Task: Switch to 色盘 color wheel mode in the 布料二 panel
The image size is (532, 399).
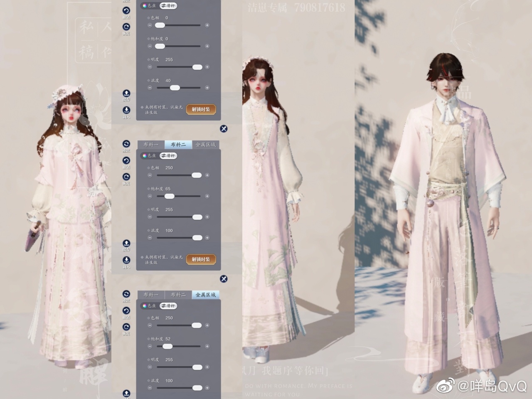Action: (149, 156)
